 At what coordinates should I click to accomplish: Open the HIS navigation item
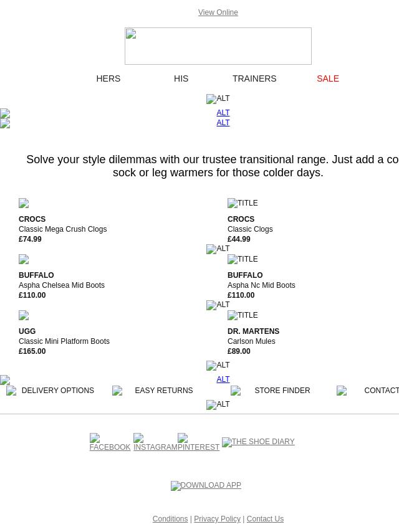(x=181, y=78)
